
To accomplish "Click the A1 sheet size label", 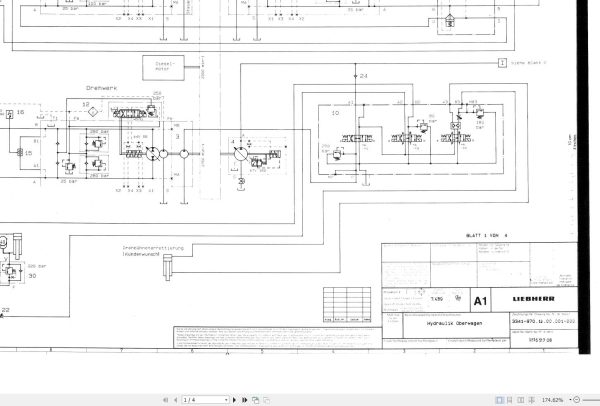I will click(x=481, y=301).
